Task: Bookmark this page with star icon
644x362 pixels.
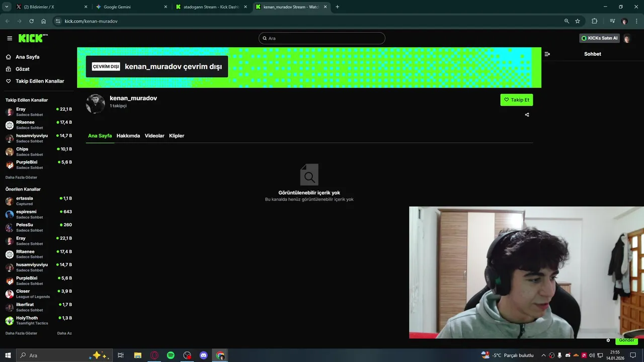Action: coord(578,21)
